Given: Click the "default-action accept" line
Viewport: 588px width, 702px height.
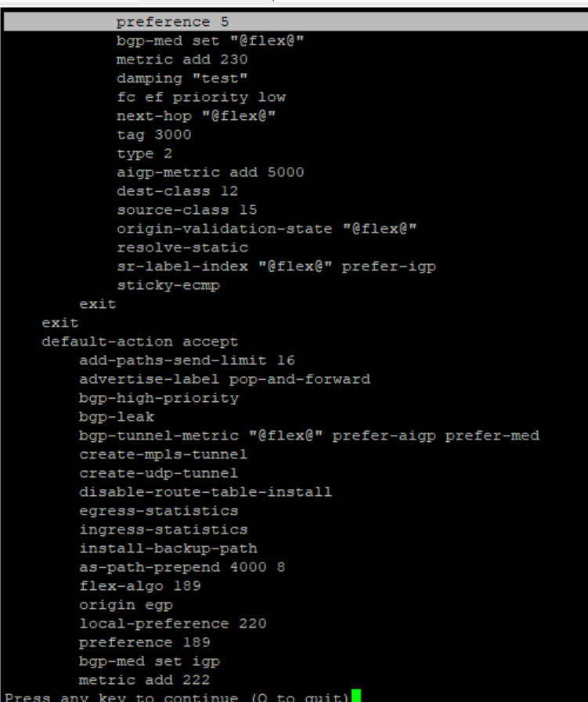Looking at the screenshot, I should [x=139, y=342].
